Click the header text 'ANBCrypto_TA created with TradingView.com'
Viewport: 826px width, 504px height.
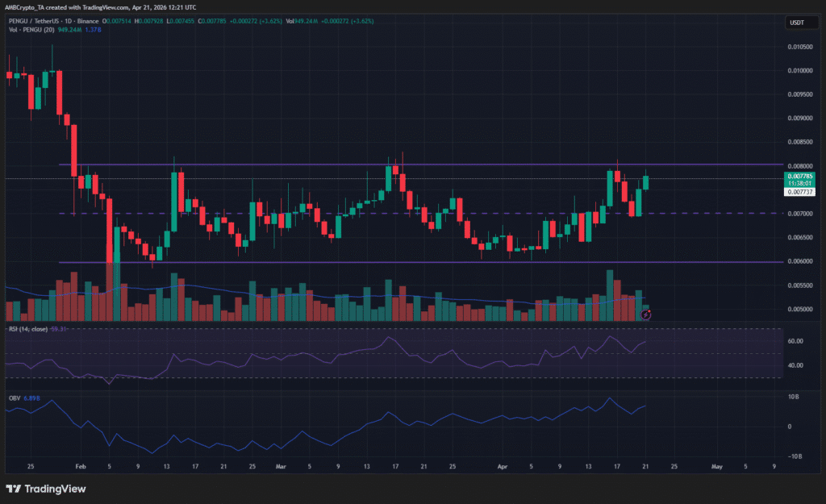click(x=67, y=7)
